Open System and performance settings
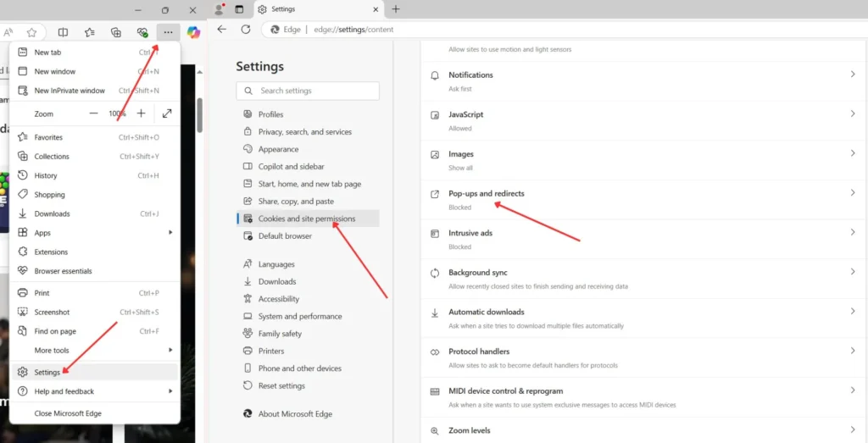868x443 pixels. point(308,316)
